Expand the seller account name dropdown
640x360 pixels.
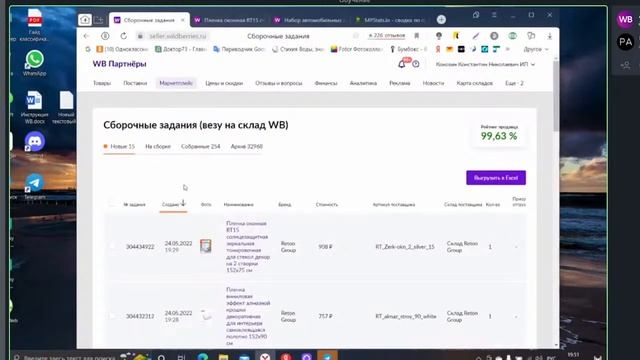(x=485, y=64)
